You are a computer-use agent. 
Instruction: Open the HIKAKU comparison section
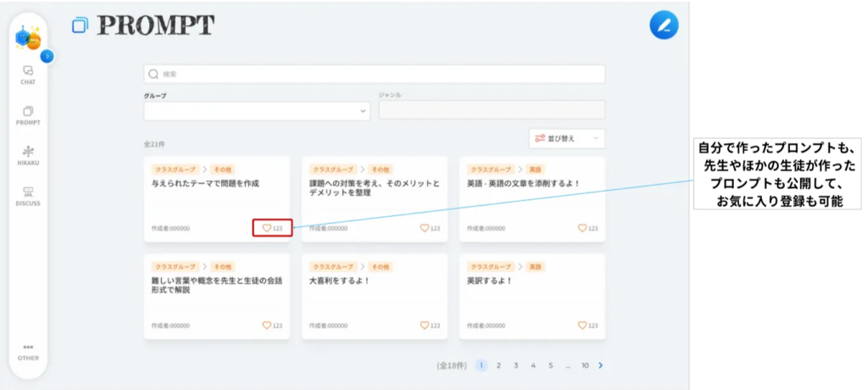[28, 155]
